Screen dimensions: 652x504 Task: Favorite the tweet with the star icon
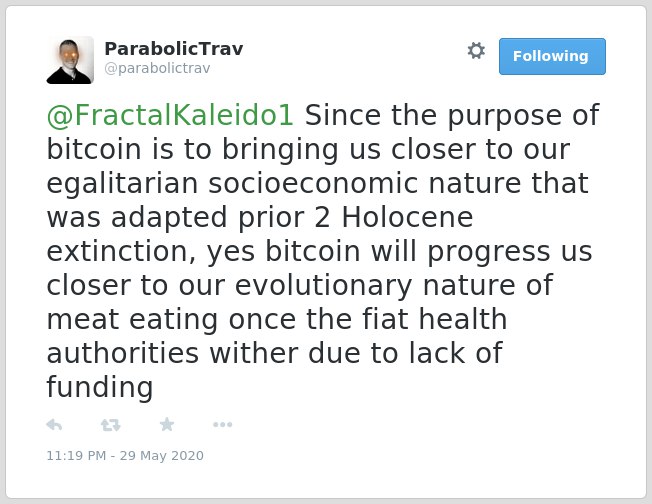[167, 424]
